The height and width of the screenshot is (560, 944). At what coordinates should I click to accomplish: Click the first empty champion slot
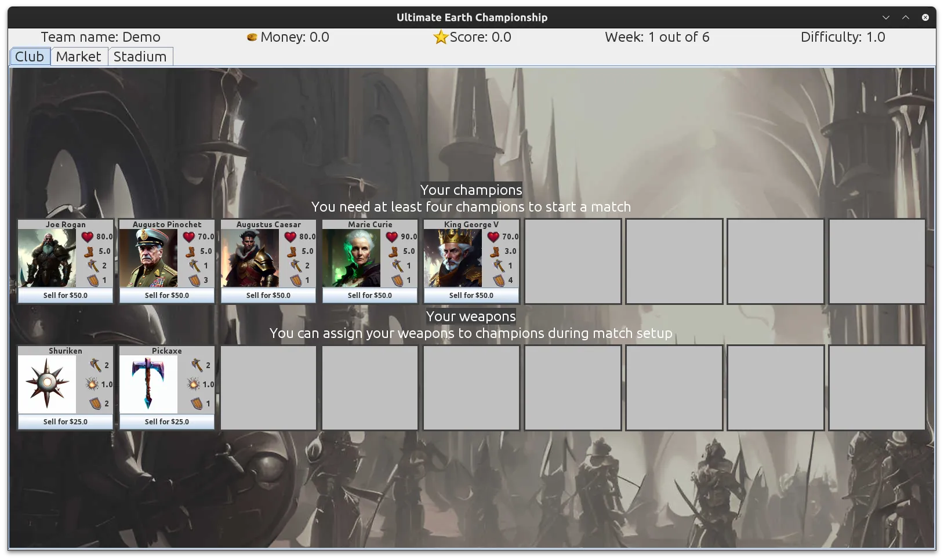[572, 261]
